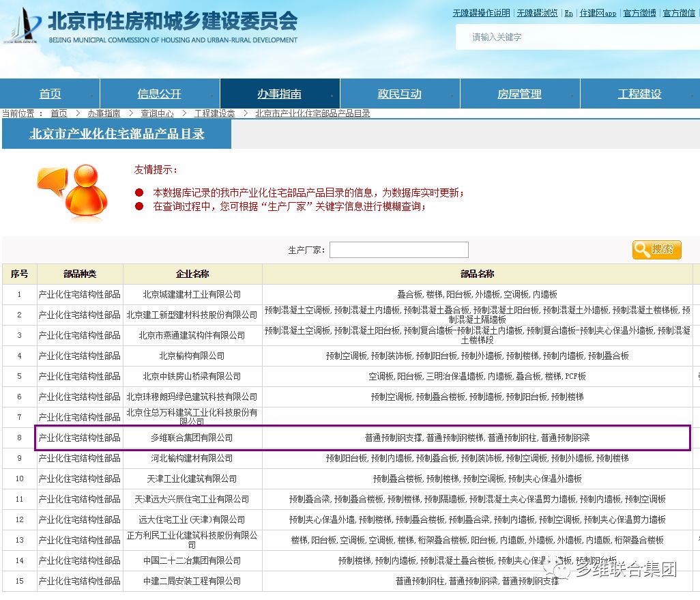The height and width of the screenshot is (600, 700).
Task: Open the 无障碍浏览 link
Action: click(x=537, y=13)
